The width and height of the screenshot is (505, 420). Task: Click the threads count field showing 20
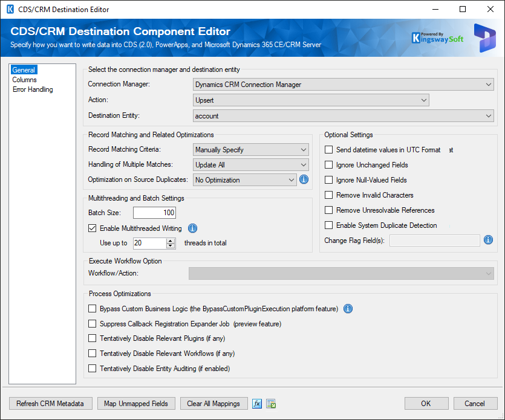[150, 243]
